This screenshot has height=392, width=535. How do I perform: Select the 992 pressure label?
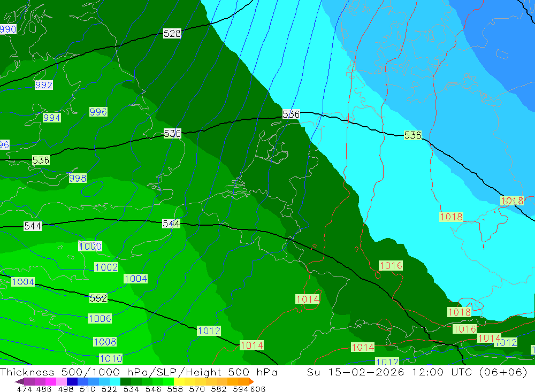coord(44,85)
